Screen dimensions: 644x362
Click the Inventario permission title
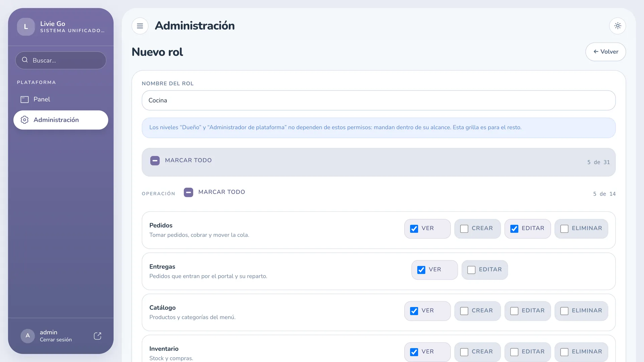click(164, 349)
